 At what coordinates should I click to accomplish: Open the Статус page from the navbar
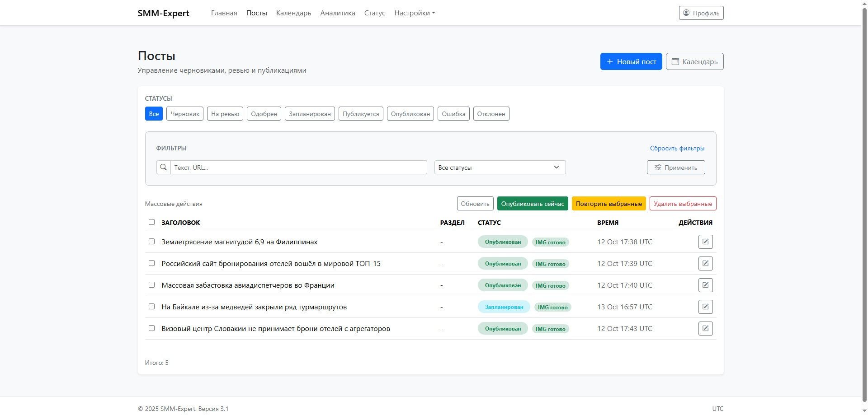coord(375,13)
